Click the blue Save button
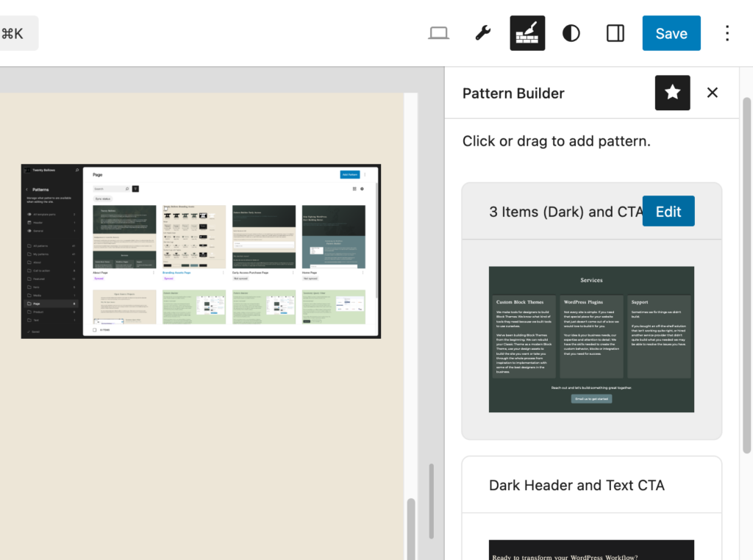 671,34
